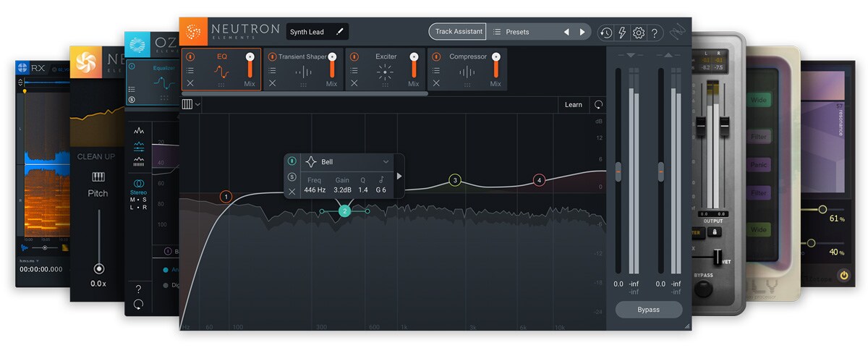Open the Bell filter shape dropdown
Image resolution: width=868 pixels, height=348 pixels.
(347, 162)
